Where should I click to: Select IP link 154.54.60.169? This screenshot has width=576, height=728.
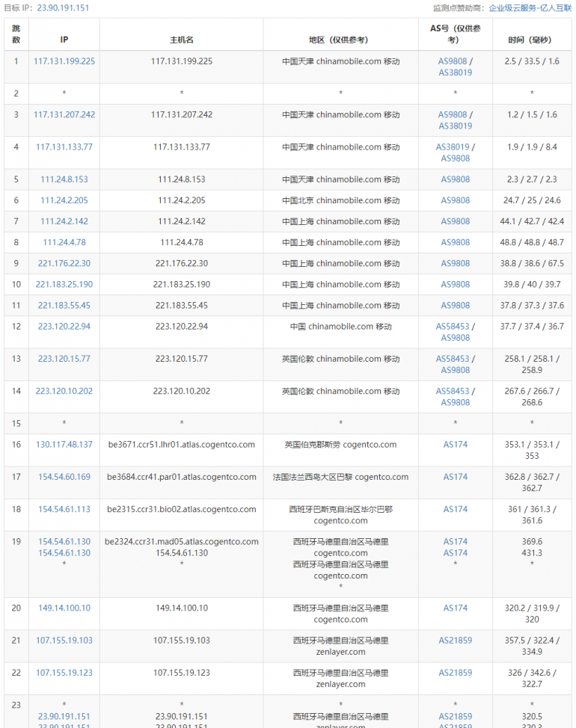click(x=64, y=477)
